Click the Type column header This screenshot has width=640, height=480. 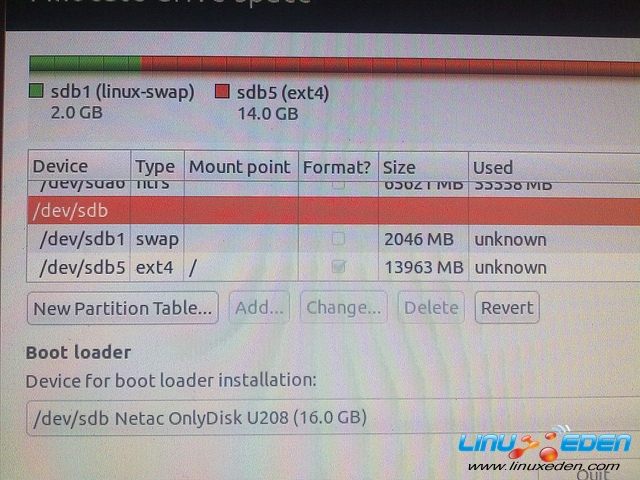coord(157,166)
